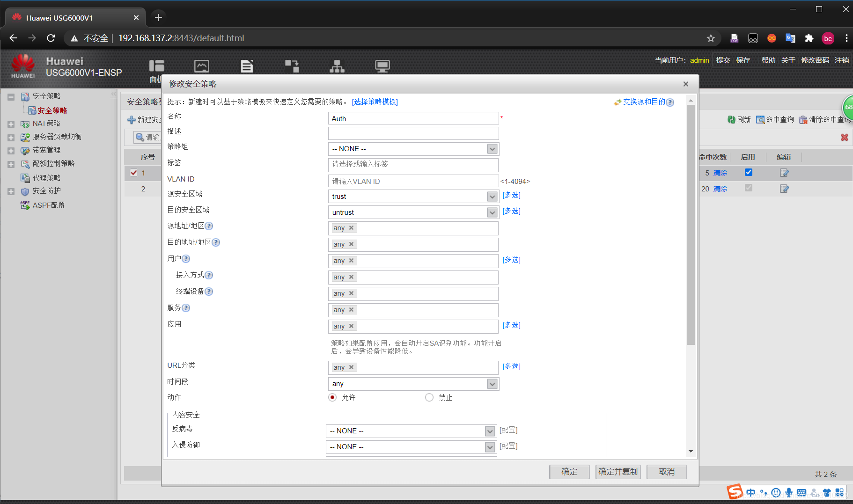Bookmark this page with star icon

click(x=711, y=38)
